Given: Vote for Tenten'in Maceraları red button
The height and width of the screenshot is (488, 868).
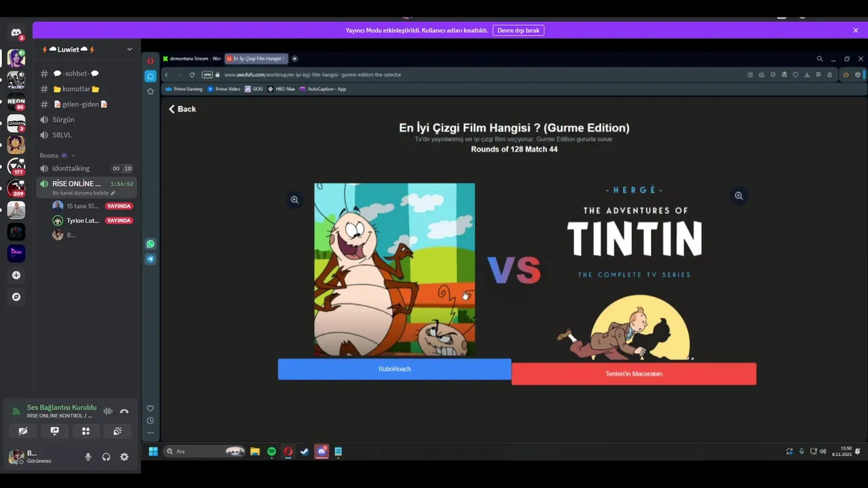Looking at the screenshot, I should (633, 374).
